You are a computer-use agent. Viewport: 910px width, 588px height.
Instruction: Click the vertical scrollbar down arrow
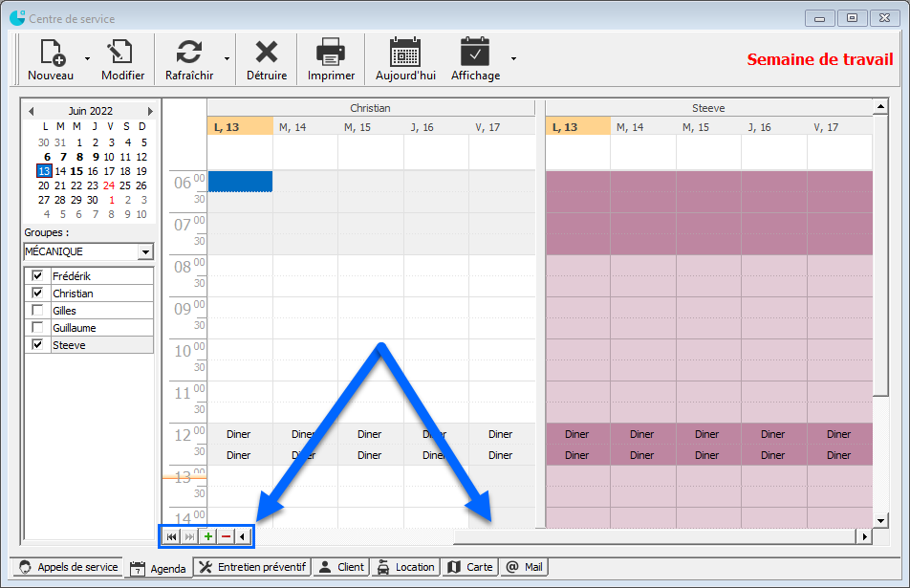tap(881, 520)
